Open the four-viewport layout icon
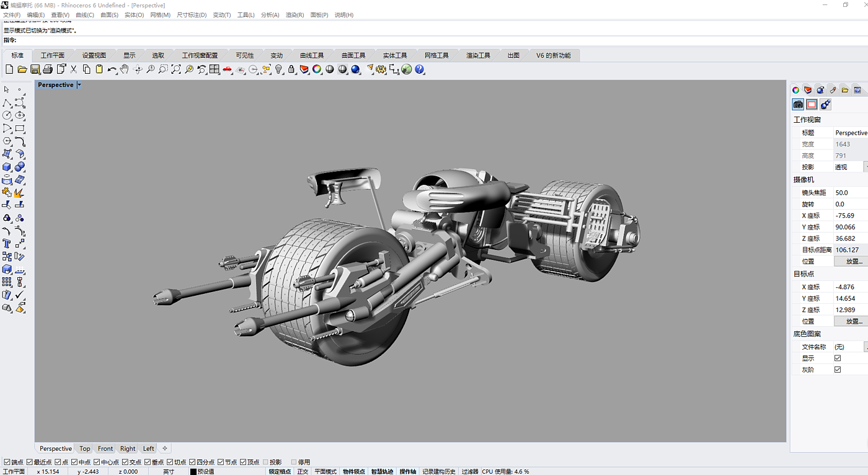The width and height of the screenshot is (868, 475). pos(215,69)
